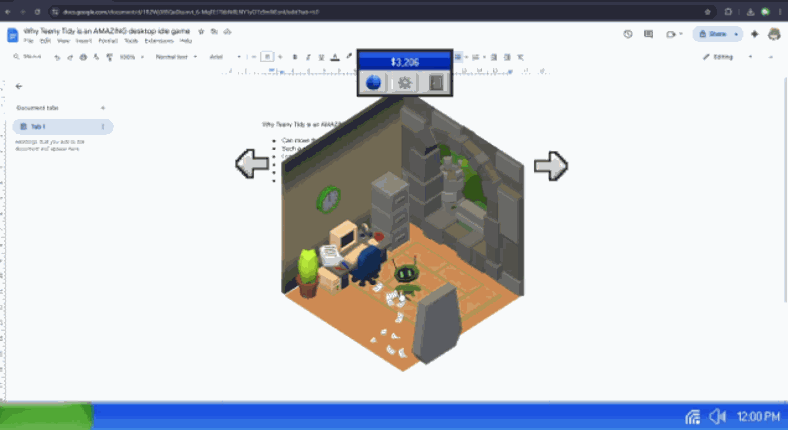Open the File menu
Screen dimensions: 788x430
[x=28, y=41]
